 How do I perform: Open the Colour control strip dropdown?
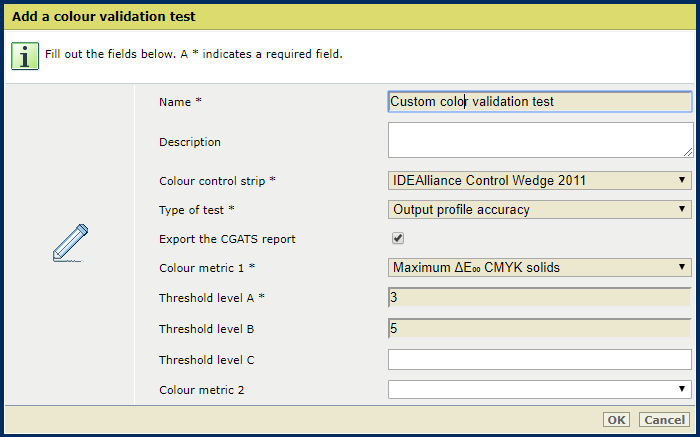539,180
